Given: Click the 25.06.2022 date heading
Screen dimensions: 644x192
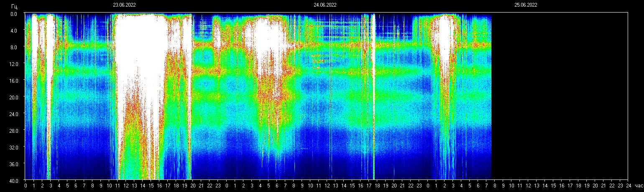Looking at the screenshot, I should point(526,5).
